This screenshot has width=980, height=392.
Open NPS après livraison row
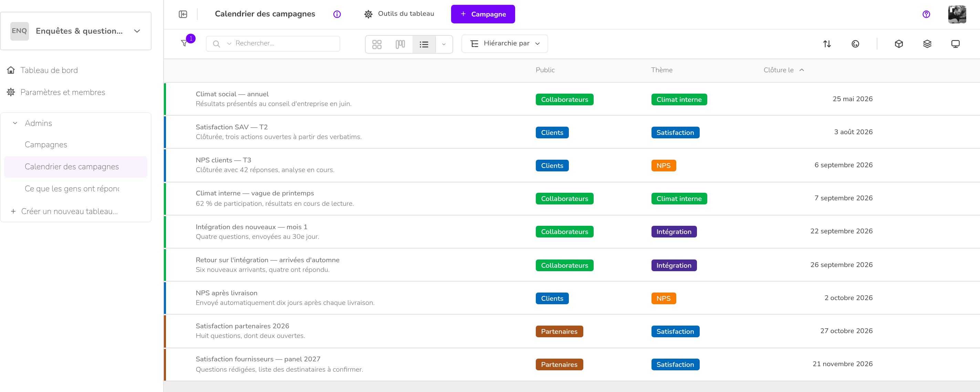(571, 298)
